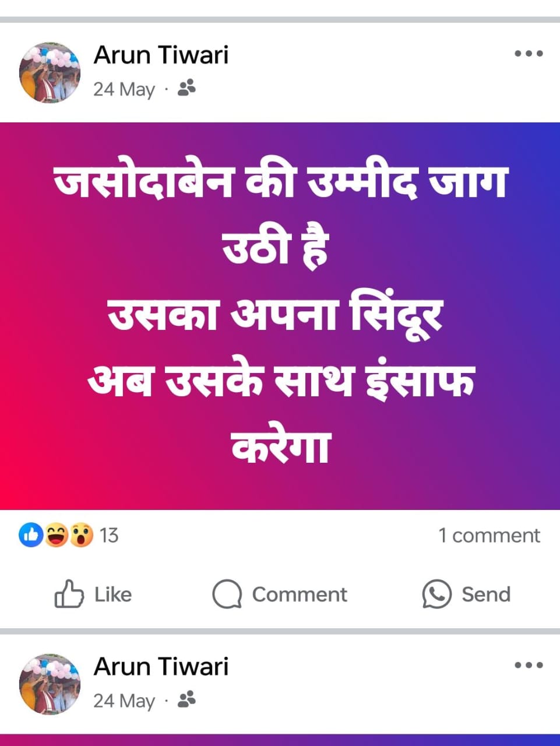This screenshot has width=560, height=746.
Task: Click the friends audience icon on first post
Action: 186,88
